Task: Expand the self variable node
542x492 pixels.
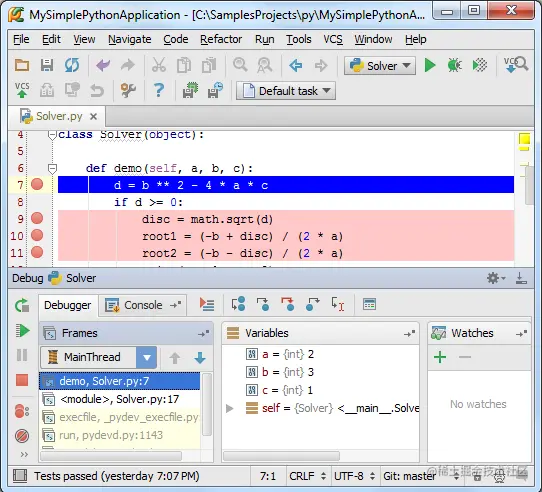Action: pos(229,408)
